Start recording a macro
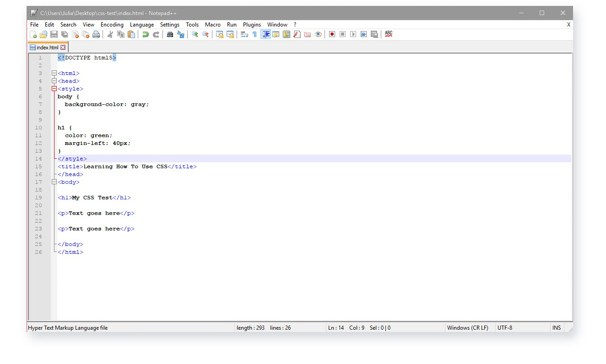Viewport: 606px width, 364px height. point(332,34)
